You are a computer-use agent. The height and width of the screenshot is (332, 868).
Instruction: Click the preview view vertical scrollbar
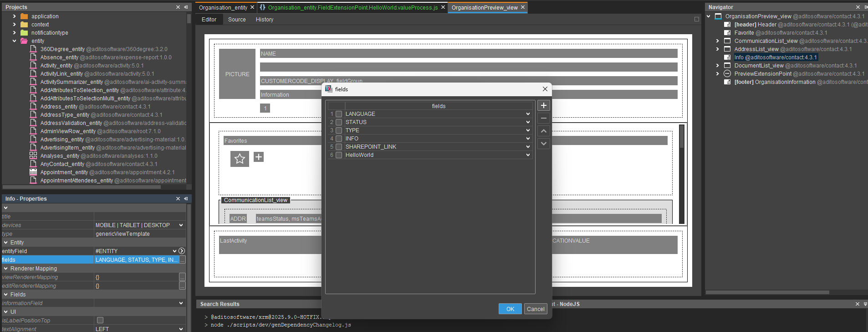(x=681, y=173)
